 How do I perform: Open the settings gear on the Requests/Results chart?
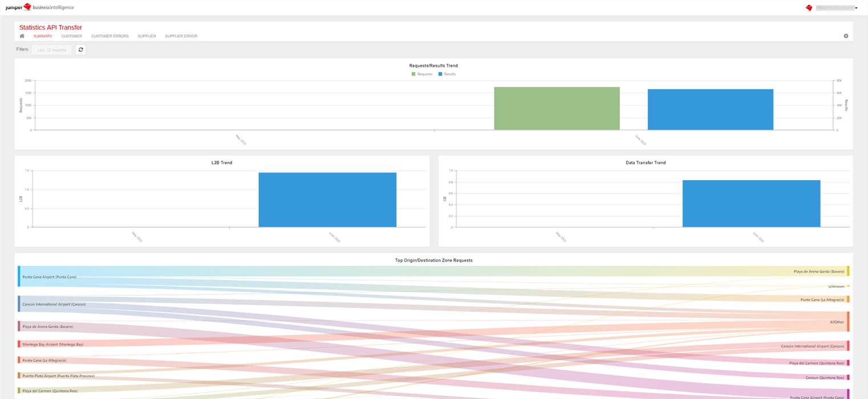tap(846, 35)
